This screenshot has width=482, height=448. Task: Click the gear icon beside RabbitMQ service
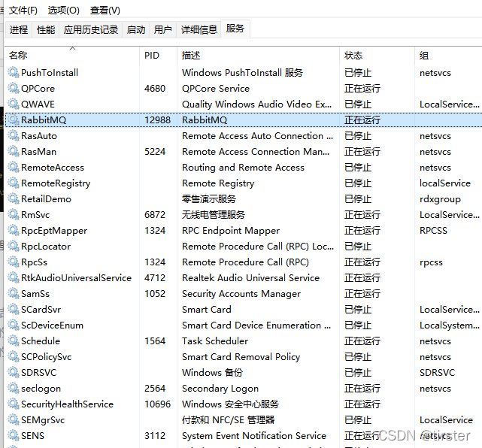click(13, 120)
